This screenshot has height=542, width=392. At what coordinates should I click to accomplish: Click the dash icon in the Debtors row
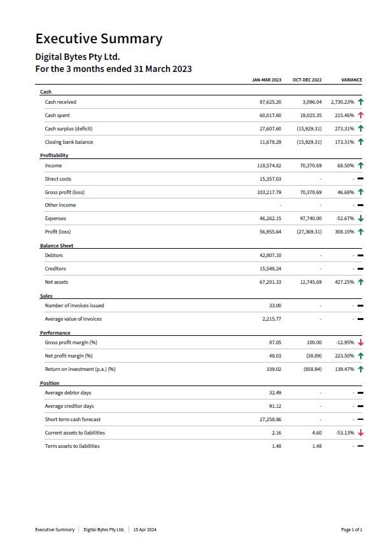pos(360,256)
